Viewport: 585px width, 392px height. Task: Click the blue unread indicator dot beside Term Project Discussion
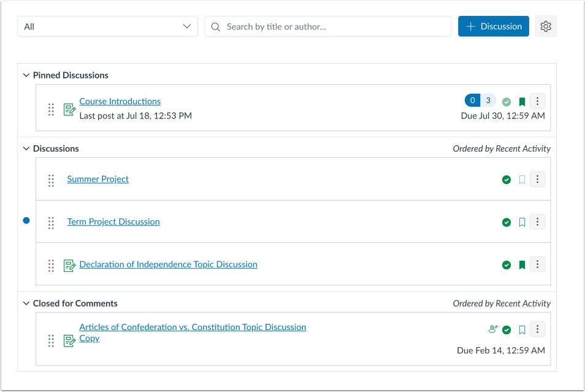26,220
